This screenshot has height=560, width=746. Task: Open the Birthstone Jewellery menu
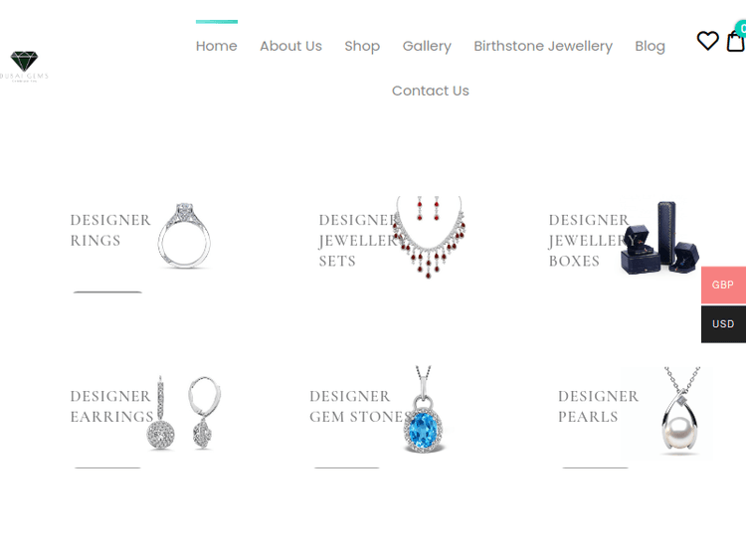[543, 46]
